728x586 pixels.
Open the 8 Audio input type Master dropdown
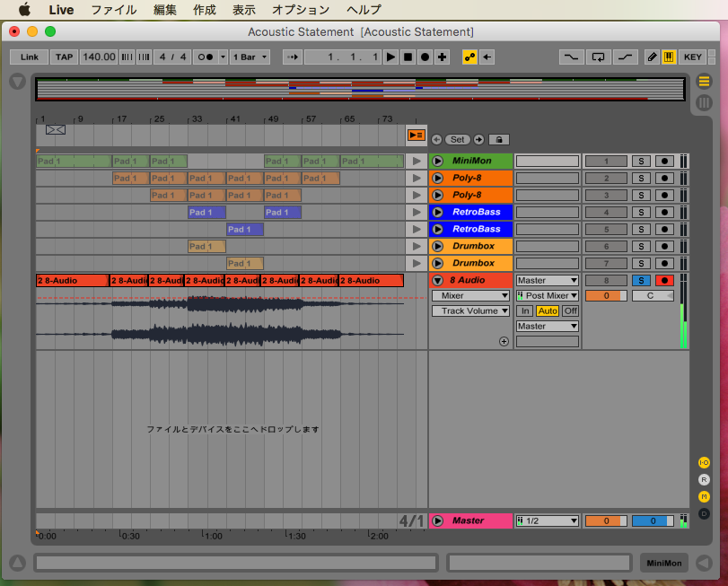click(x=548, y=280)
